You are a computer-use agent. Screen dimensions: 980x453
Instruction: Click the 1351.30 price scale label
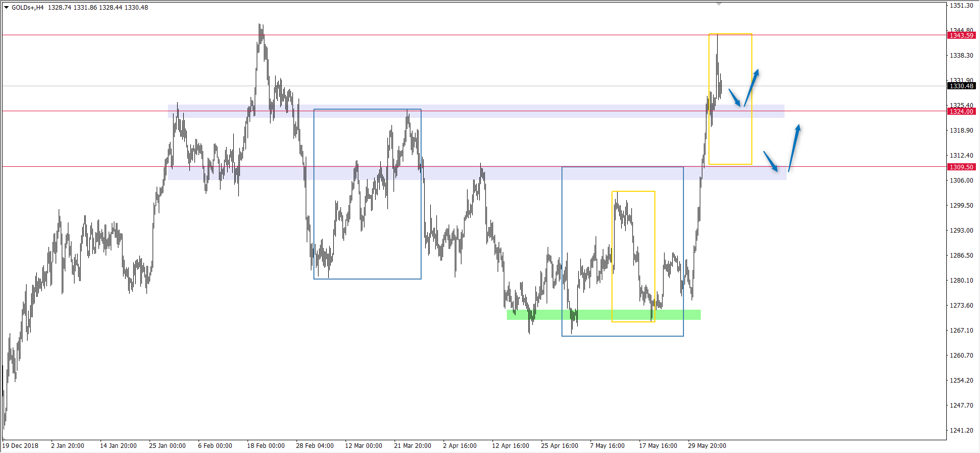tap(961, 6)
